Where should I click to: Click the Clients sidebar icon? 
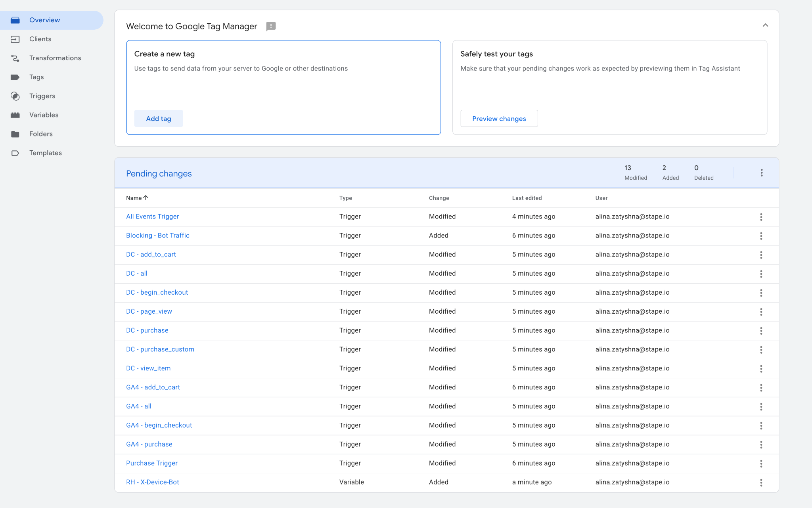[x=15, y=39]
